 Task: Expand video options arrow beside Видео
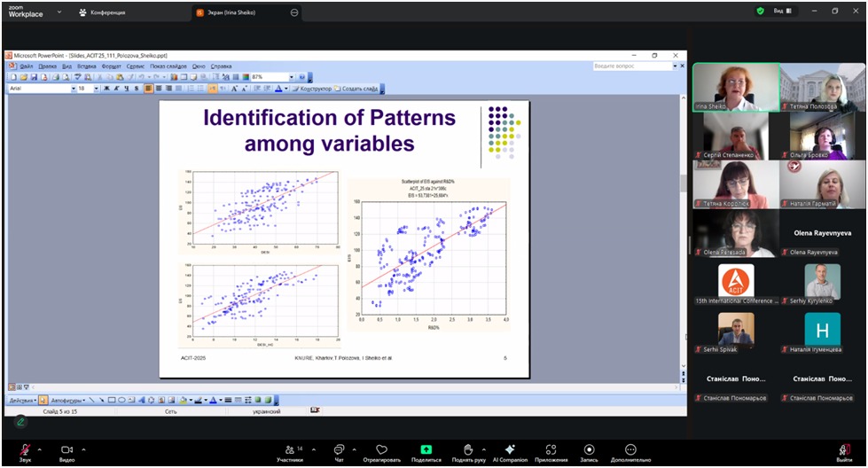click(x=84, y=448)
